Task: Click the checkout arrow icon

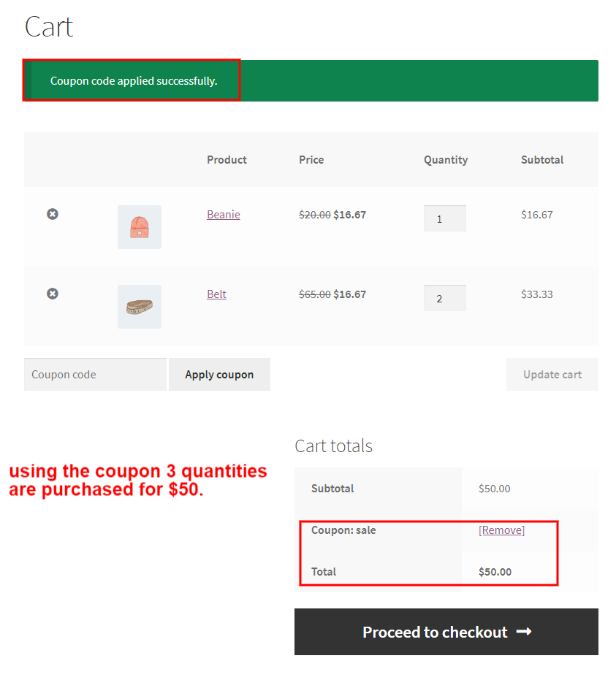Action: [x=525, y=632]
